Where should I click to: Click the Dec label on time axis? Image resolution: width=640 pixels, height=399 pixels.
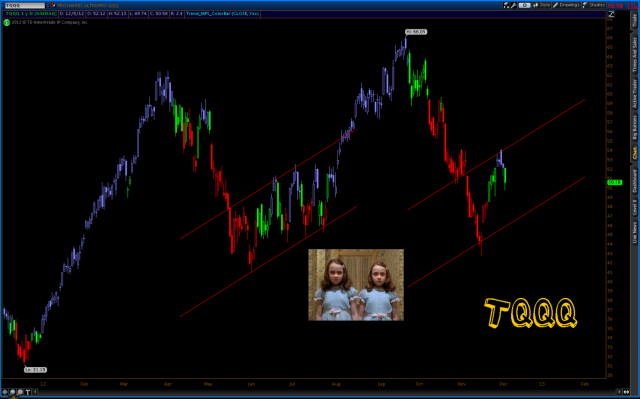click(x=503, y=384)
